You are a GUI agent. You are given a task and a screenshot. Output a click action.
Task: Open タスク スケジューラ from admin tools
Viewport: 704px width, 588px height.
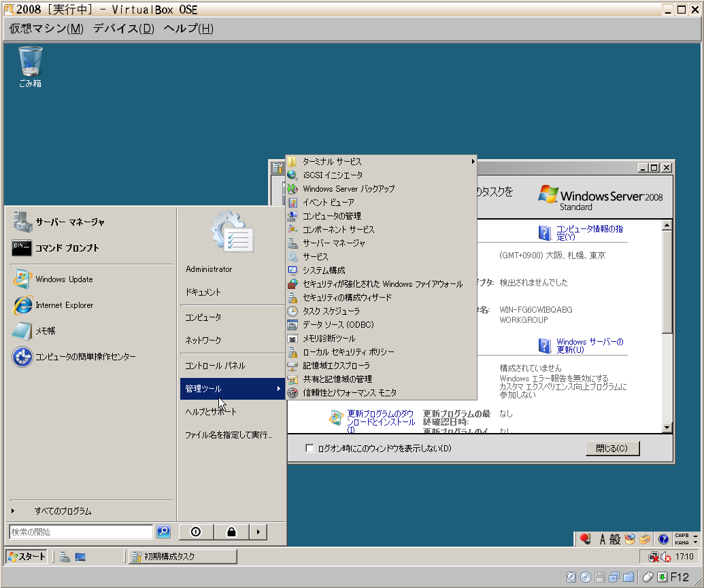coord(381,311)
